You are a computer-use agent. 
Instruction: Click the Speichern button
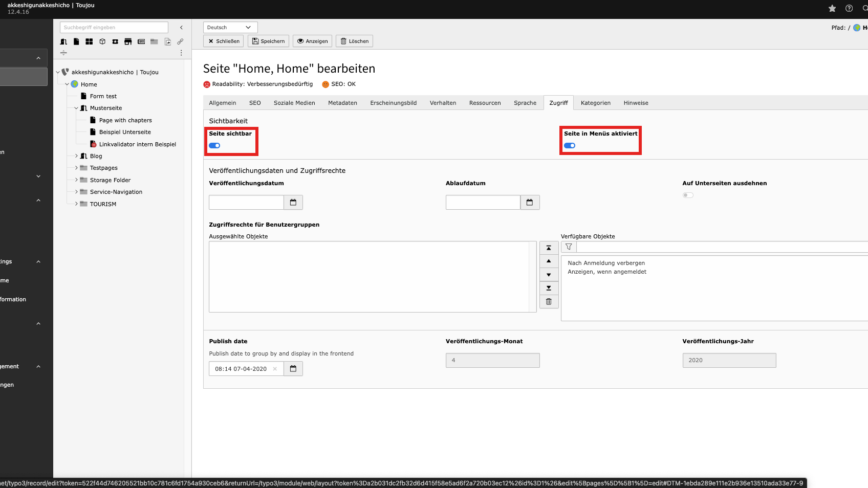pyautogui.click(x=268, y=41)
